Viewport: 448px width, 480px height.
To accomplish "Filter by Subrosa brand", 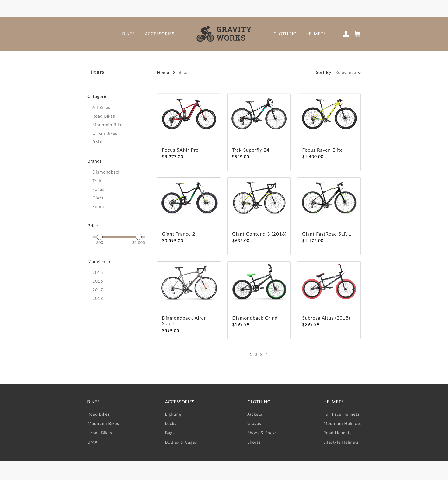I will coord(100,207).
